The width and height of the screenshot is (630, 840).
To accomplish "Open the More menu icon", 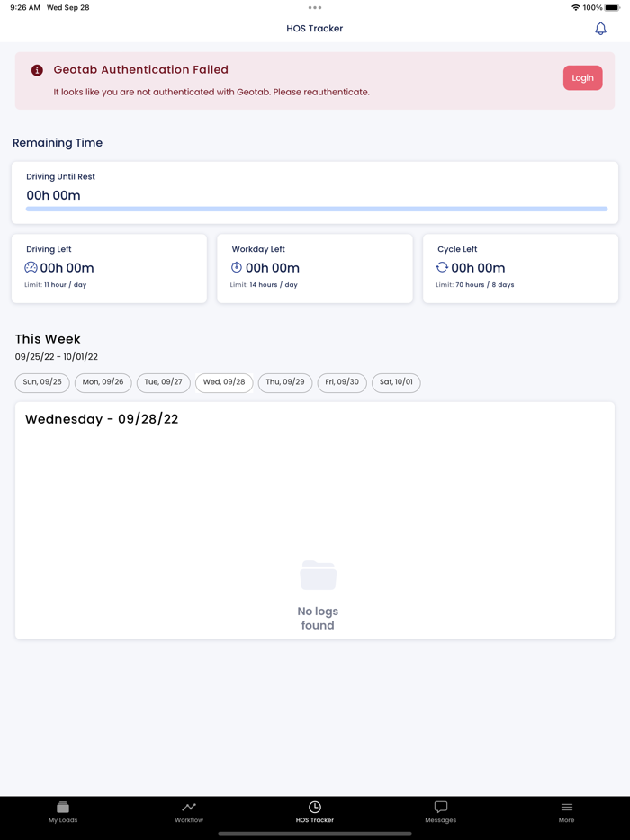I will click(566, 809).
